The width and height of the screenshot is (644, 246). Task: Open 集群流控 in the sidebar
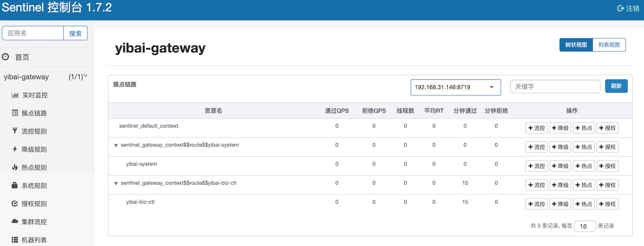[34, 221]
